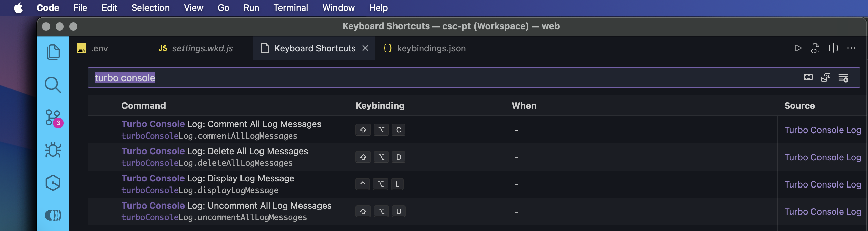Open the Run and Debug view
This screenshot has width=868, height=231.
click(53, 150)
